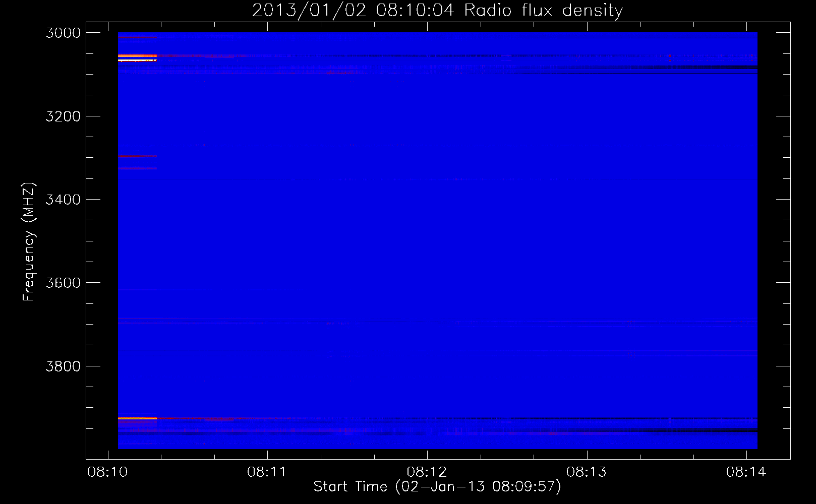Click the 3800 frequency tick label
Image resolution: width=816 pixels, height=504 pixels.
63,366
